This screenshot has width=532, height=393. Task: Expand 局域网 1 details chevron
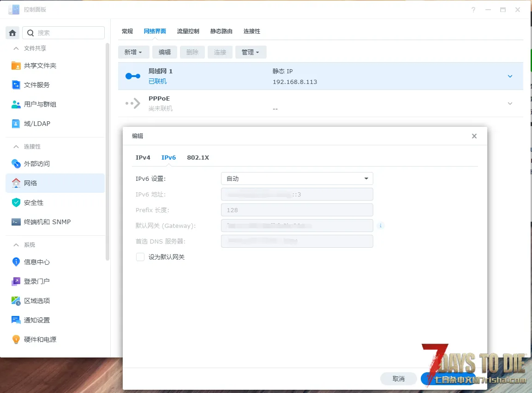[510, 76]
